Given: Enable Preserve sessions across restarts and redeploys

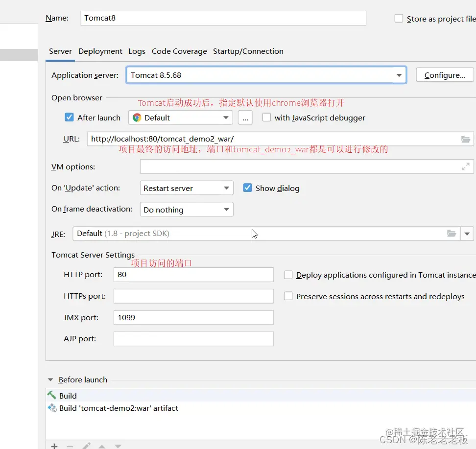Looking at the screenshot, I should click(288, 296).
